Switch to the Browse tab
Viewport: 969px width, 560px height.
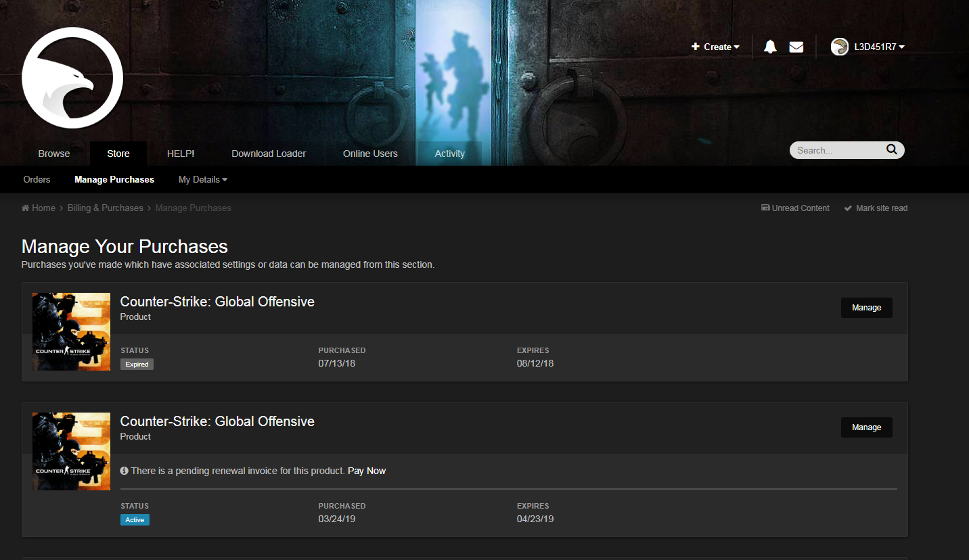point(54,154)
